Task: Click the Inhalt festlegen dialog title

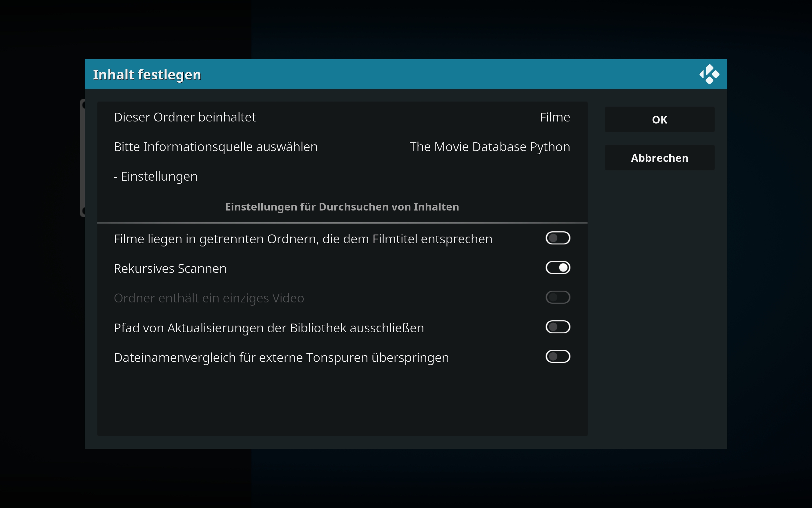Action: tap(147, 75)
